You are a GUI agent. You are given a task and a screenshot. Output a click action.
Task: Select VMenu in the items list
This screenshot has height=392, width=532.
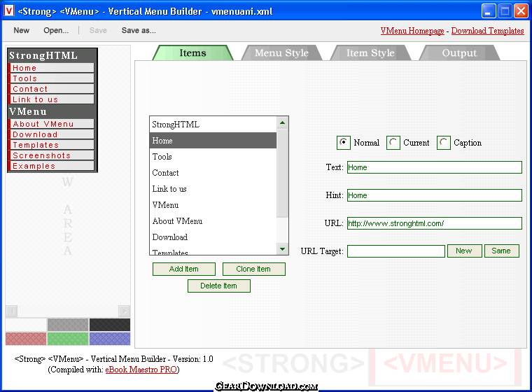click(x=213, y=205)
